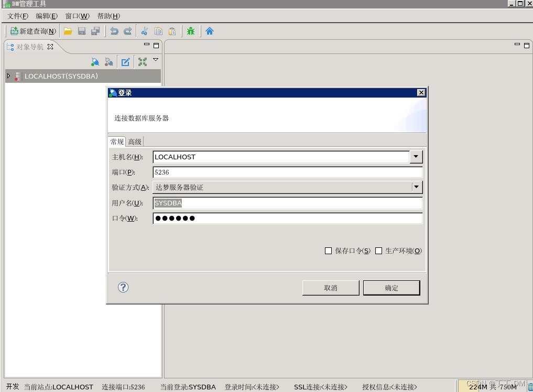The height and width of the screenshot is (392, 533).
Task: Click the 授权信息 status entry
Action: point(389,387)
